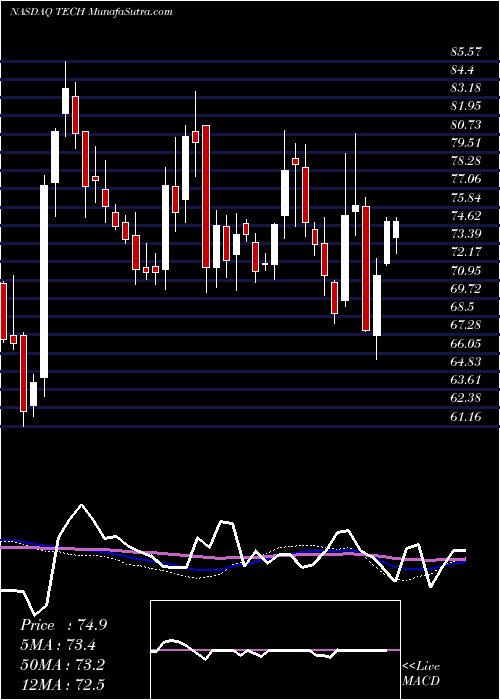Click the 77.06 price axis label
Screen dimensions: 500x700
466,179
